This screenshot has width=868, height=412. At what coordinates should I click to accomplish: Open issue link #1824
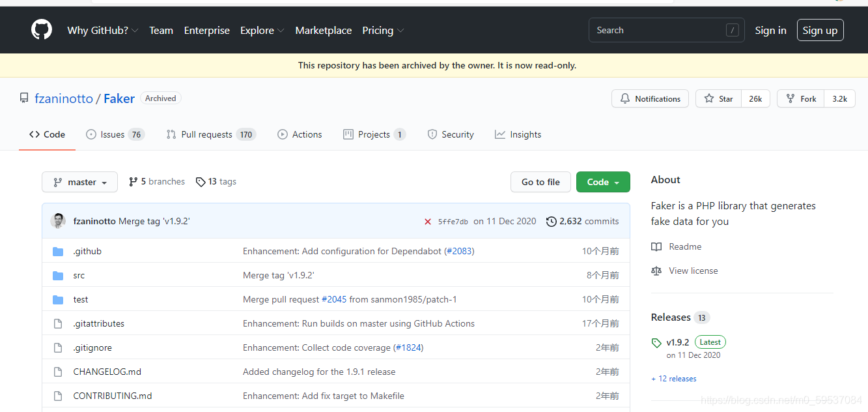(408, 348)
